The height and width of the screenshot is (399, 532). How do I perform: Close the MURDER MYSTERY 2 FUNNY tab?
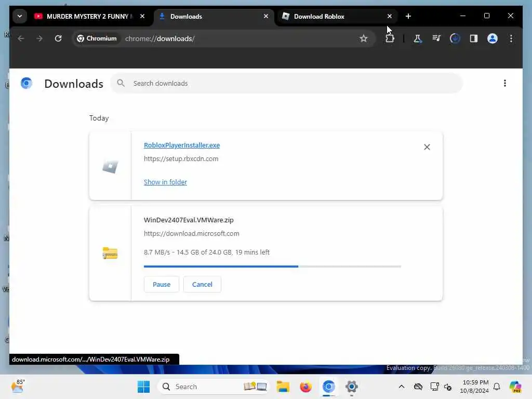pyautogui.click(x=142, y=16)
